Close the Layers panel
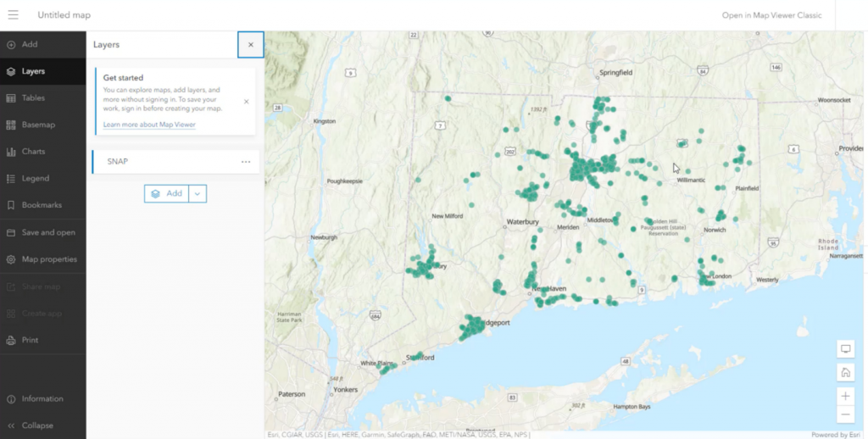 pos(251,45)
